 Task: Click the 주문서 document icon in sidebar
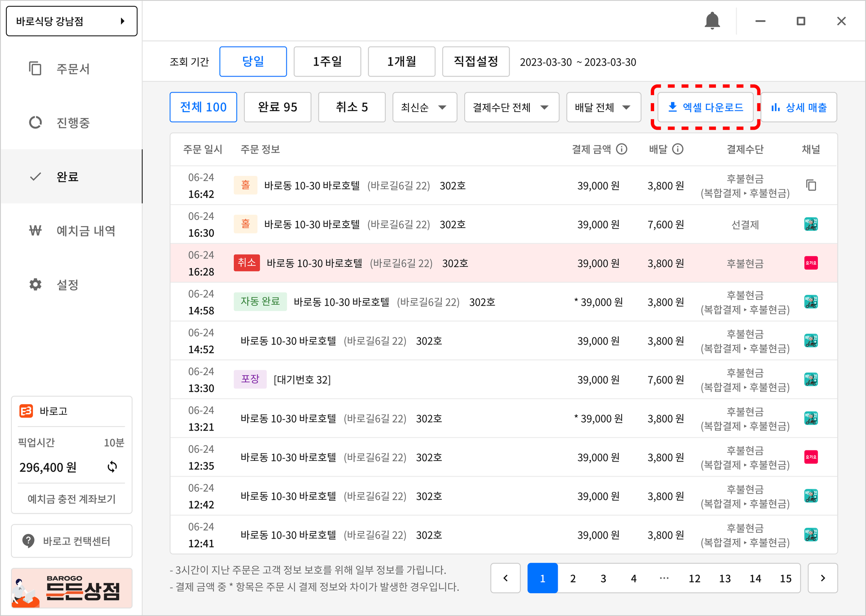(35, 68)
